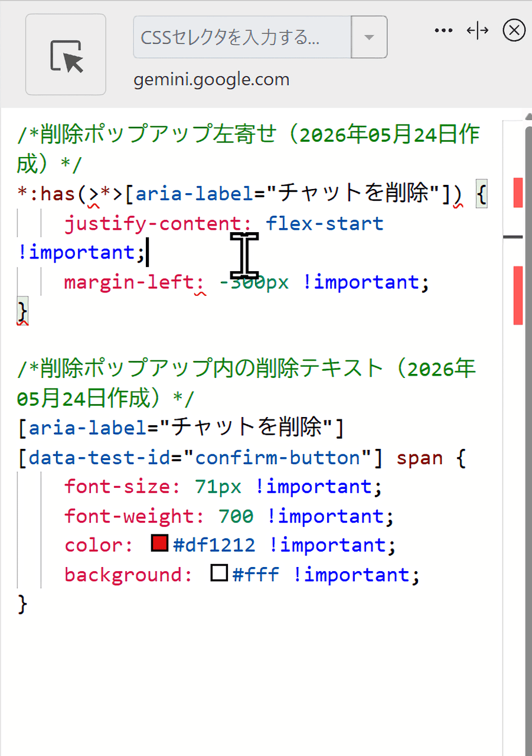532x756 pixels.
Task: Click the data-test-id="confirm-button" selector
Action: click(x=200, y=458)
